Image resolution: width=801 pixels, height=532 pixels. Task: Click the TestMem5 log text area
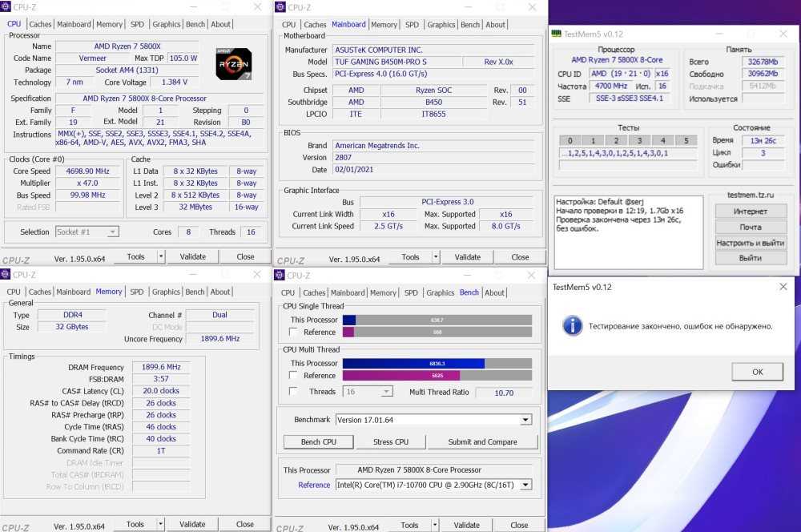[x=628, y=232]
